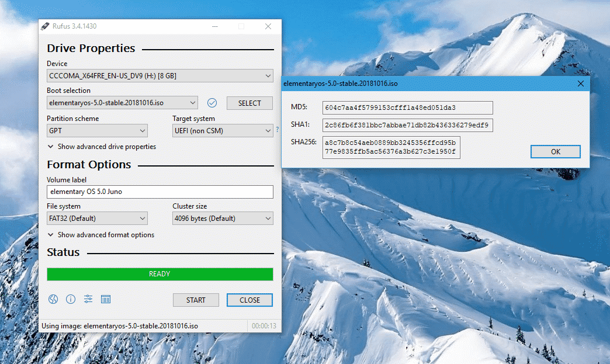The image size is (610, 364).
Task: Click the 'File system' caption
Action: coord(64,206)
